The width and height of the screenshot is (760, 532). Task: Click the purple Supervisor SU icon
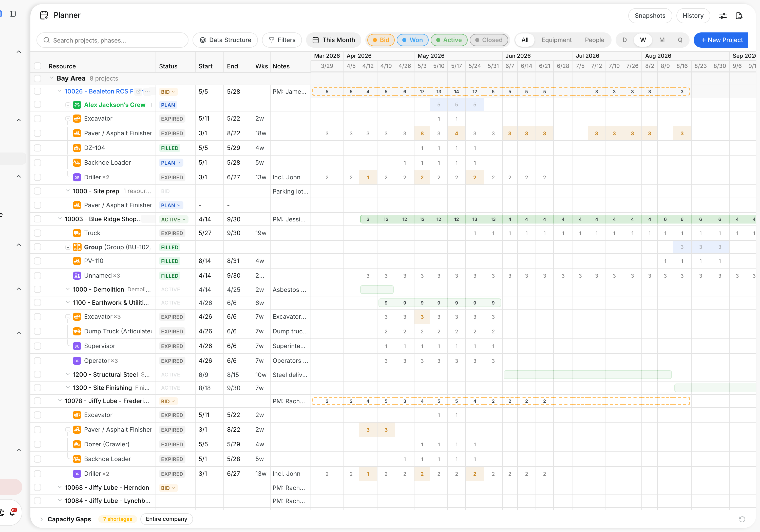tap(77, 346)
